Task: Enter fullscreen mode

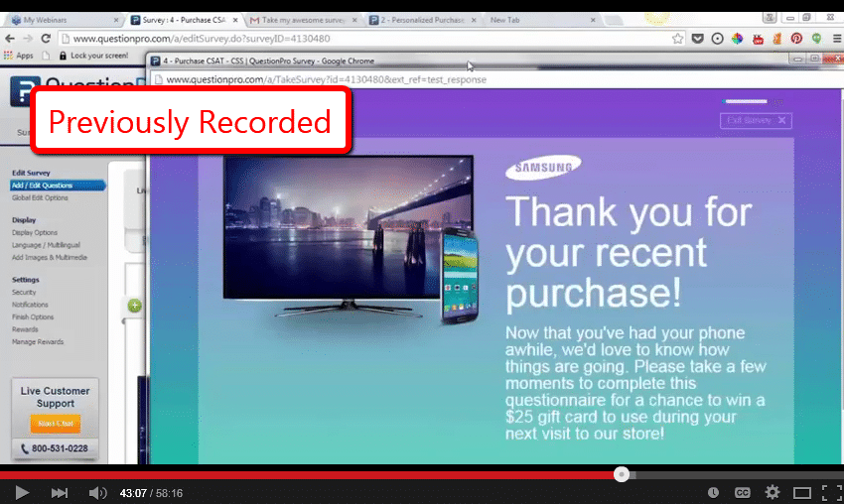Action: click(832, 493)
